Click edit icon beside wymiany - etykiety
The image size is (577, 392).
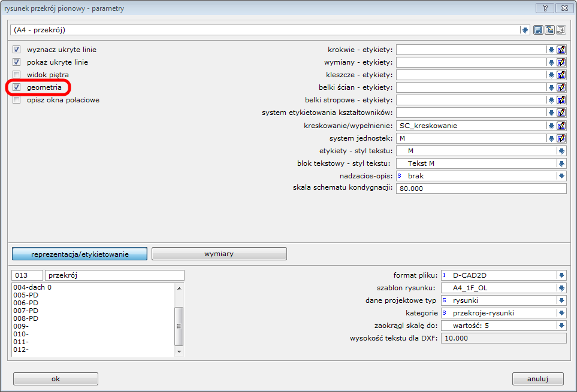[561, 62]
